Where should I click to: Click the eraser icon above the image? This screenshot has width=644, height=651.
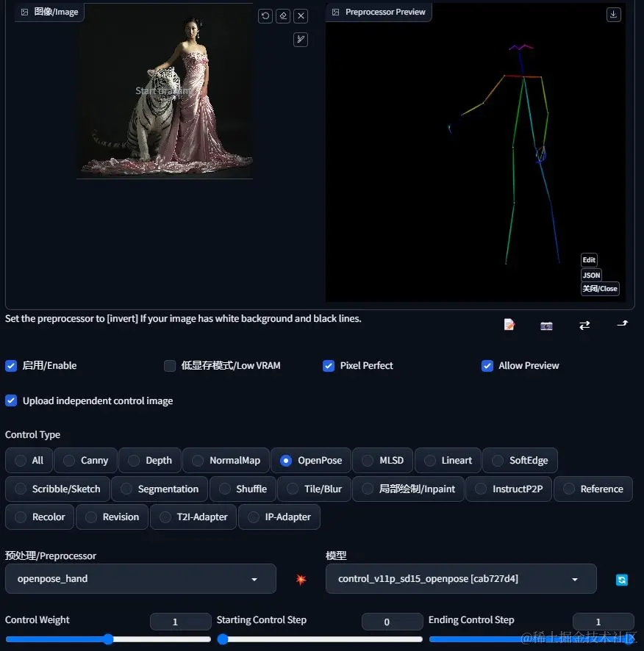pos(283,16)
